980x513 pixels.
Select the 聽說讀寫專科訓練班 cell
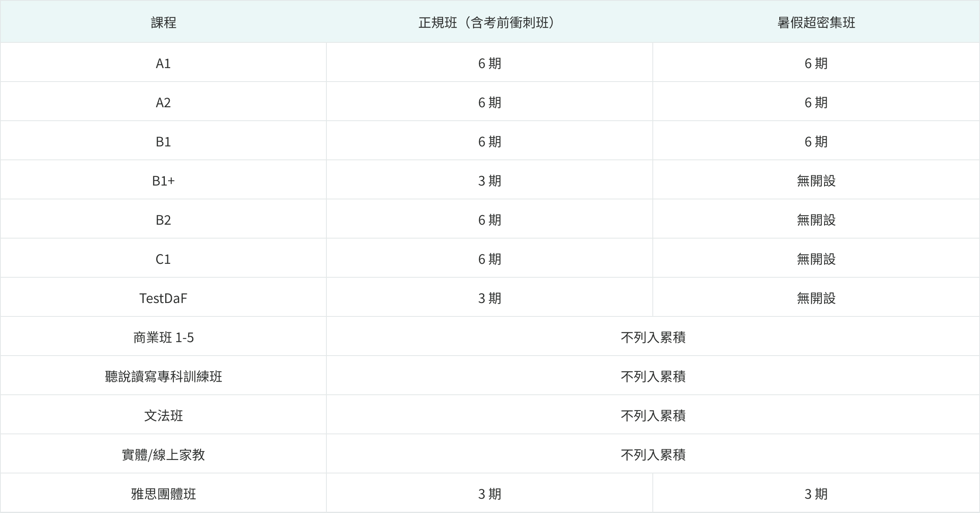point(163,377)
